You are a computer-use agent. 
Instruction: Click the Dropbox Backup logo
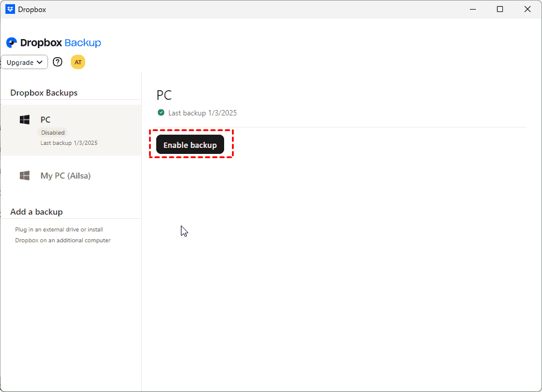(x=53, y=43)
